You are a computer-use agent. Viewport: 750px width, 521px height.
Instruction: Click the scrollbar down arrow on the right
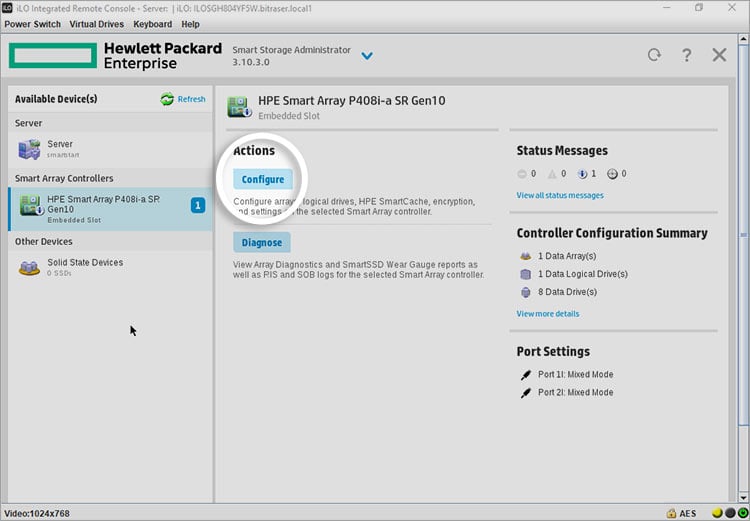(x=744, y=498)
